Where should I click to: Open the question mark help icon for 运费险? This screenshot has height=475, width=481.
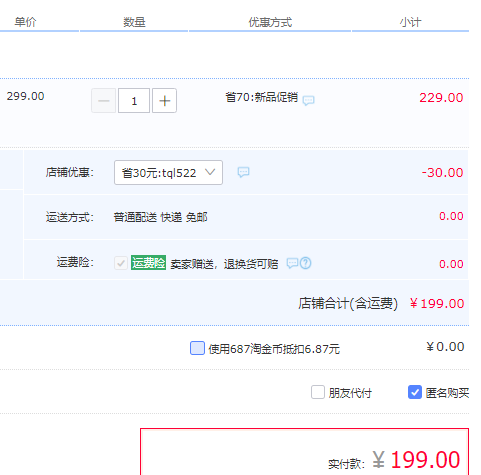tap(306, 263)
